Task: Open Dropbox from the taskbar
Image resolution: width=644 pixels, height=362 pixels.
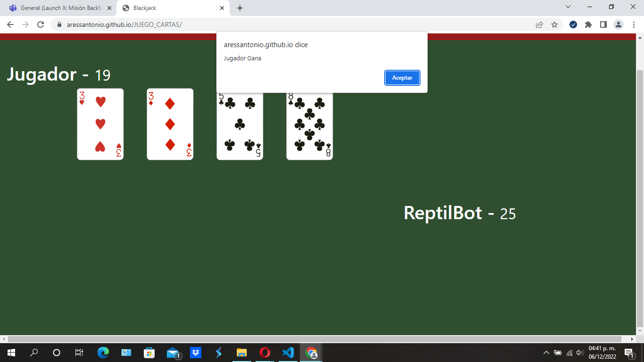Action: [x=195, y=352]
